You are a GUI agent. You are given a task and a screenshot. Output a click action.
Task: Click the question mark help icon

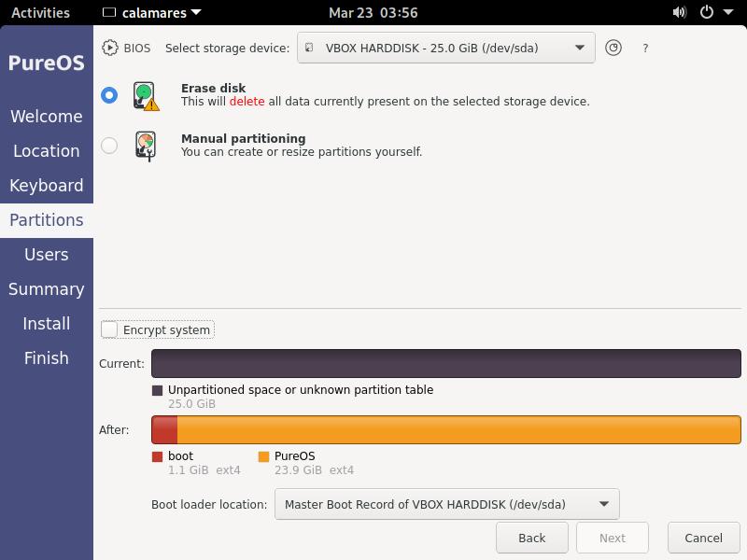(x=645, y=48)
